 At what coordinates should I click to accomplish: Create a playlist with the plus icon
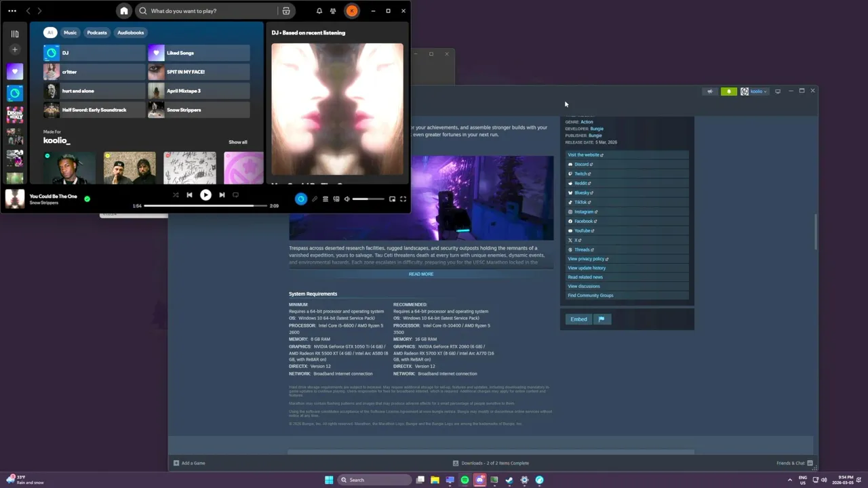point(15,49)
